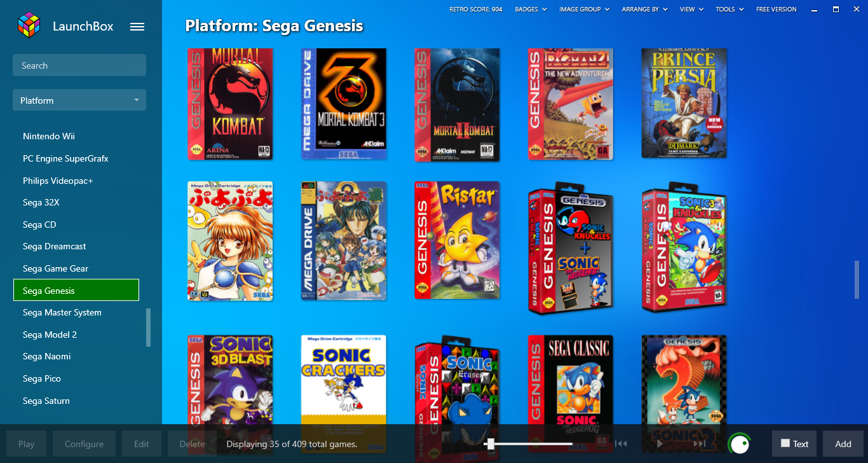This screenshot has height=463, width=868.
Task: Select PC Engine SuperGrafx platform
Action: pyautogui.click(x=76, y=158)
